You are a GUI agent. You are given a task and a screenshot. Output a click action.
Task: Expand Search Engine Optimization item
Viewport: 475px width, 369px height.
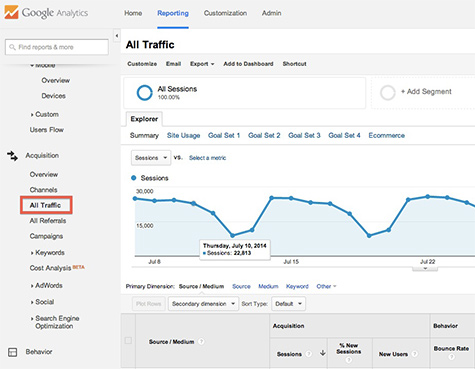pyautogui.click(x=55, y=322)
